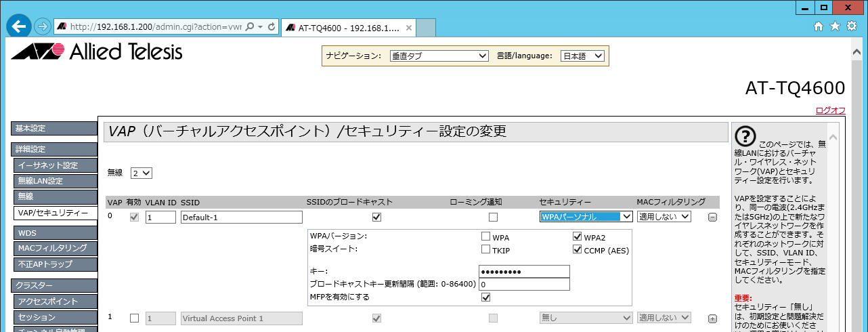This screenshot has width=868, height=332.
Task: Click the AT-TQ4600 model heading
Action: 795,88
